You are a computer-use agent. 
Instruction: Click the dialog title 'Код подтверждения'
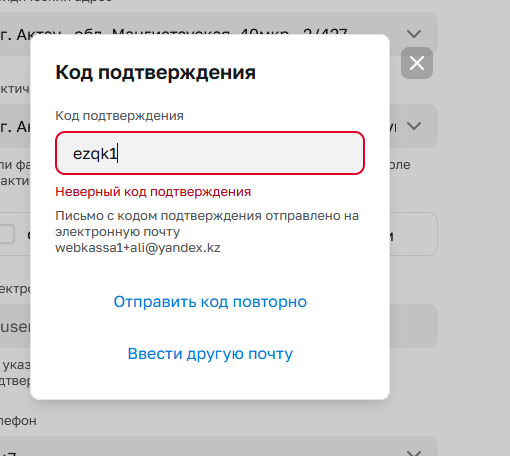click(x=155, y=72)
